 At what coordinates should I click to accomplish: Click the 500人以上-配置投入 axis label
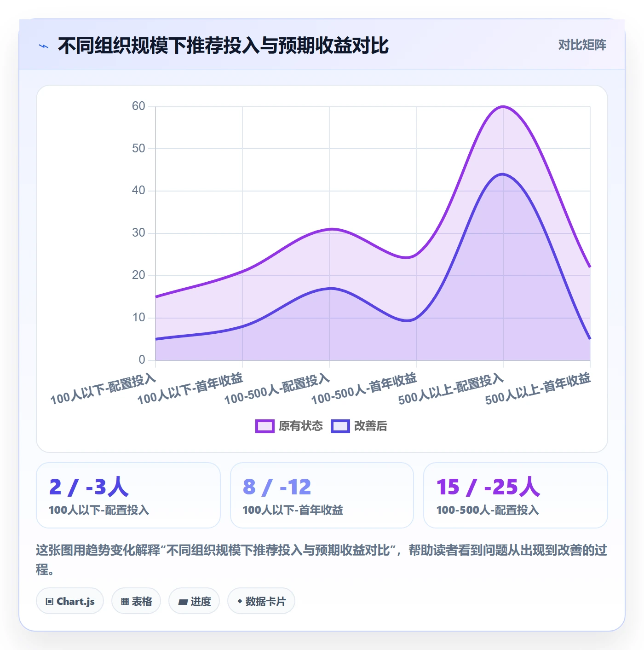click(451, 389)
